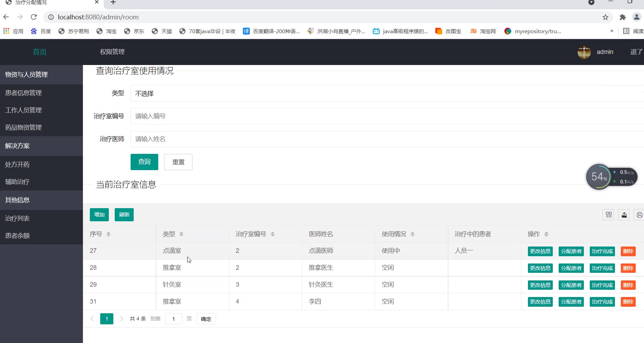Screen dimensions: 644x343
Task: Collapse the 解决方案 sidebar group
Action: coord(41,146)
